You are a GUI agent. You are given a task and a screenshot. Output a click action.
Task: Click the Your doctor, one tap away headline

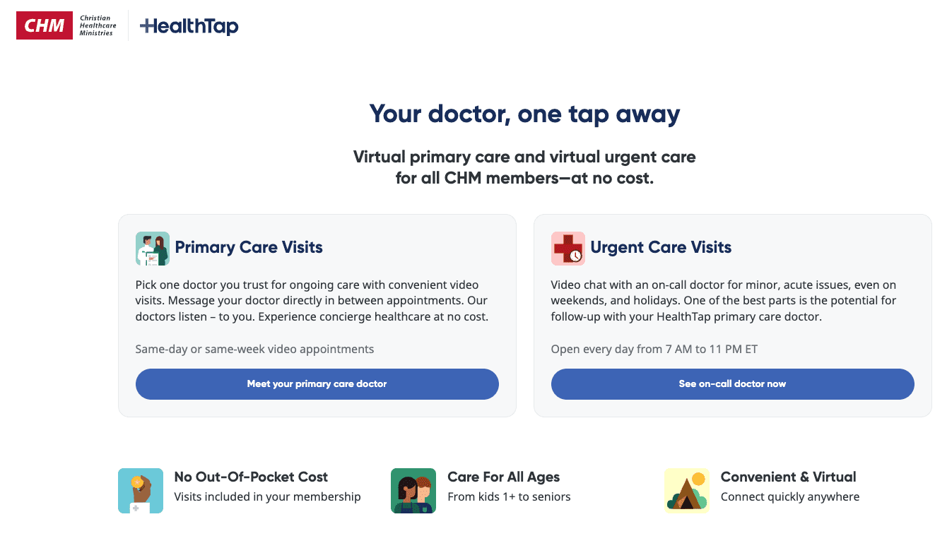point(524,113)
